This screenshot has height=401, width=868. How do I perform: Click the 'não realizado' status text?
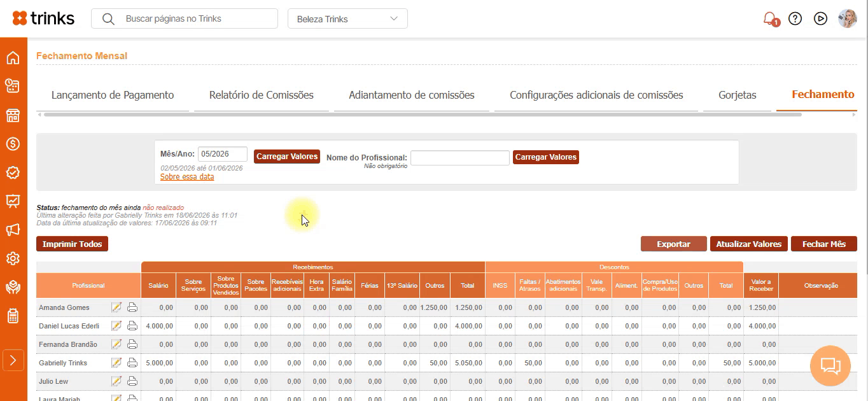164,208
